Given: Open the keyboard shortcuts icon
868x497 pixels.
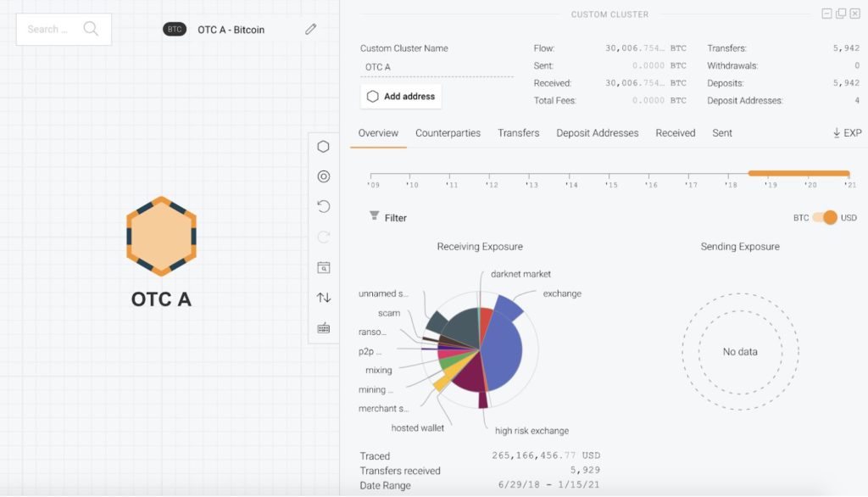Looking at the screenshot, I should coord(323,328).
